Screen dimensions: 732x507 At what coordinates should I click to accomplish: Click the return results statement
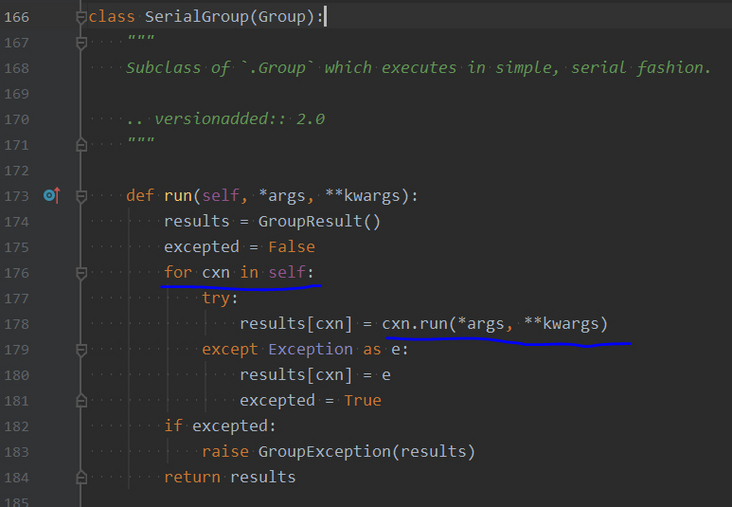click(x=230, y=477)
